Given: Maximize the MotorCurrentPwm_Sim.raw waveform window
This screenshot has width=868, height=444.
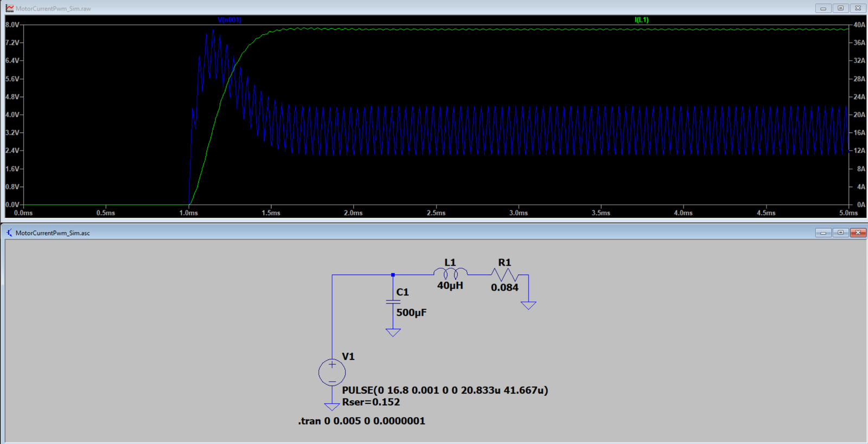Looking at the screenshot, I should click(841, 8).
